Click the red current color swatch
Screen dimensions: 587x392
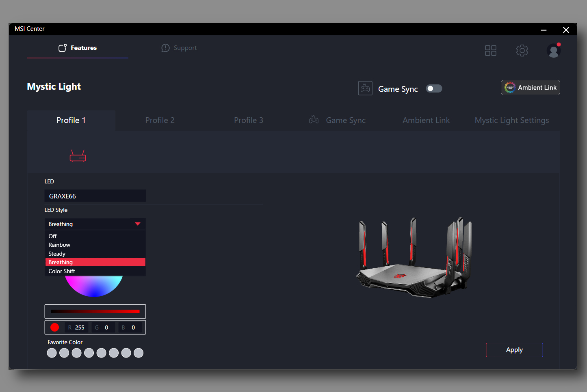click(55, 327)
